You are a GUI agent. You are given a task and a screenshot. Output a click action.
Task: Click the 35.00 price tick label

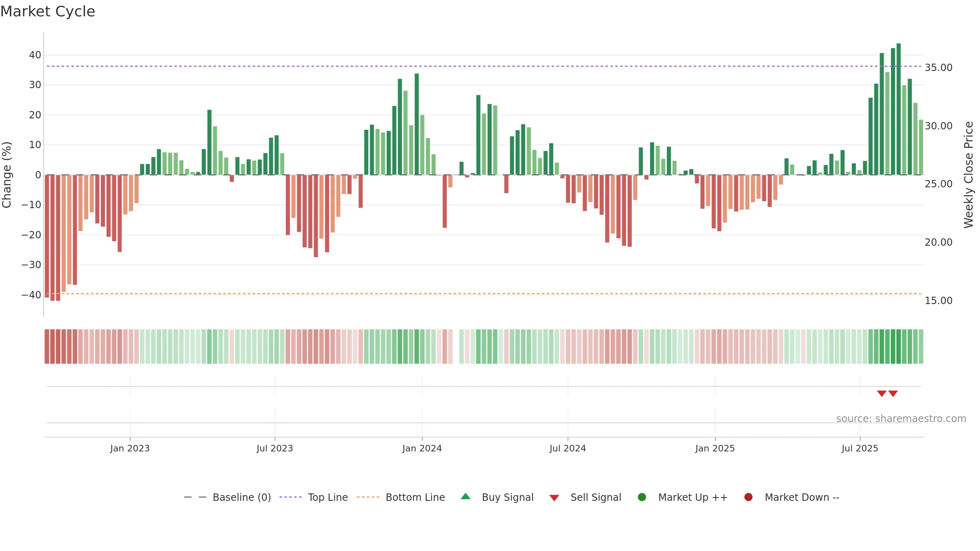tap(938, 68)
